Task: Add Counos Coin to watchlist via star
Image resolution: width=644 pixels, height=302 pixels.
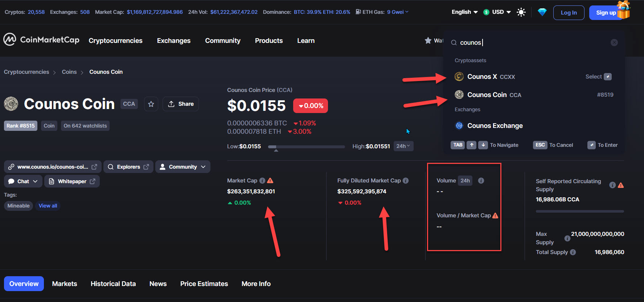Action: pyautogui.click(x=151, y=104)
